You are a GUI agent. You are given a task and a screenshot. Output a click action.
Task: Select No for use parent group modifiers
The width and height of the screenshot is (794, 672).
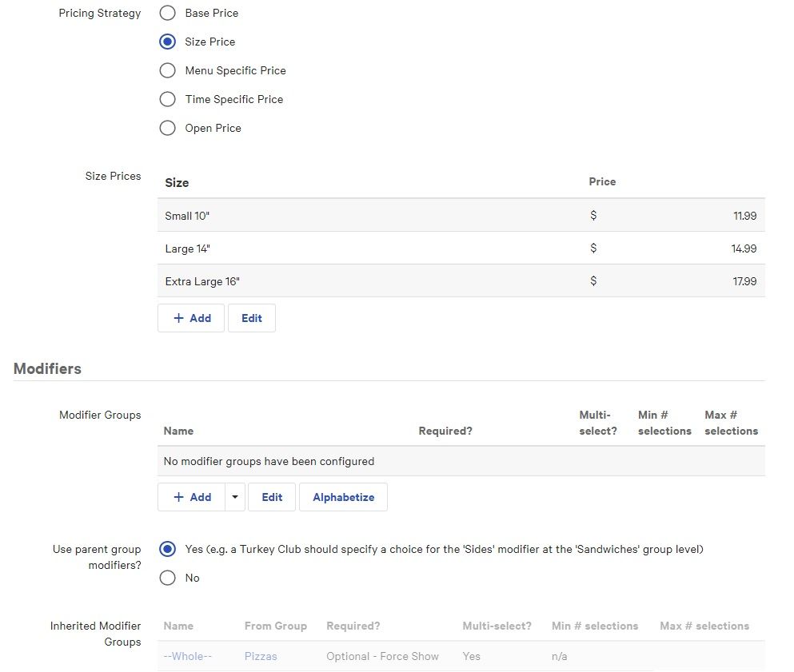pos(167,579)
